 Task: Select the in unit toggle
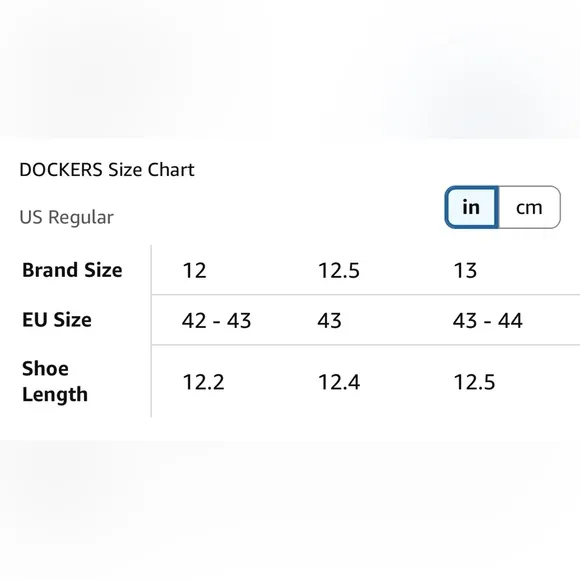471,208
